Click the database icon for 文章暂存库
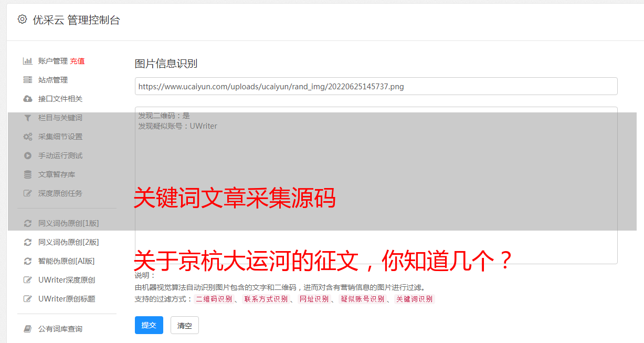The image size is (644, 343). [28, 174]
